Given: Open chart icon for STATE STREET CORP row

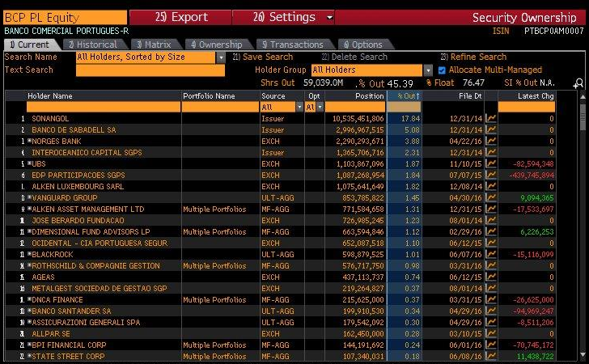Looking at the screenshot, I should pos(490,356).
